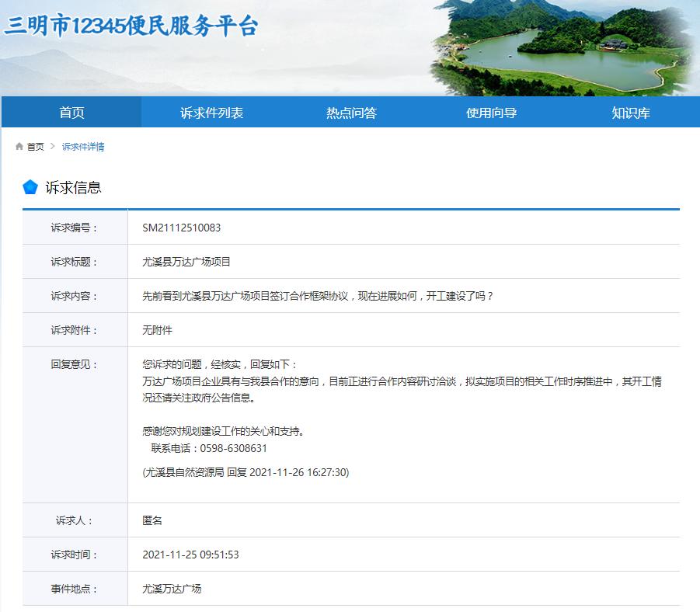Click the line 感谢您对规划建设工作的关心和支持
The height and width of the screenshot is (612, 700).
click(x=223, y=431)
